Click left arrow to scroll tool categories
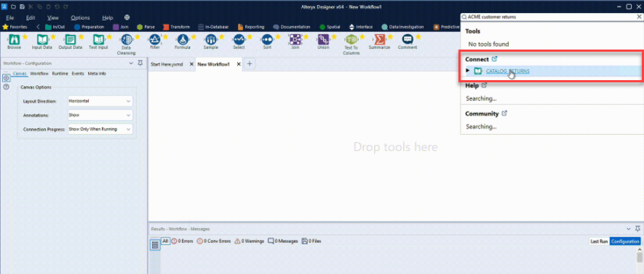This screenshot has width=644, height=274. pos(38,27)
